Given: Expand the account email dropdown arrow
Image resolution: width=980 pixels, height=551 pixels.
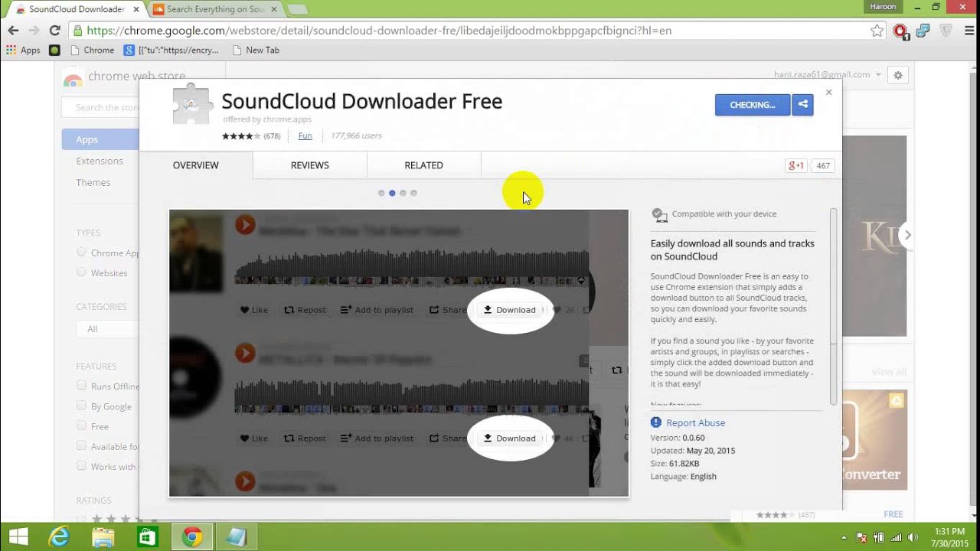Looking at the screenshot, I should click(x=878, y=75).
